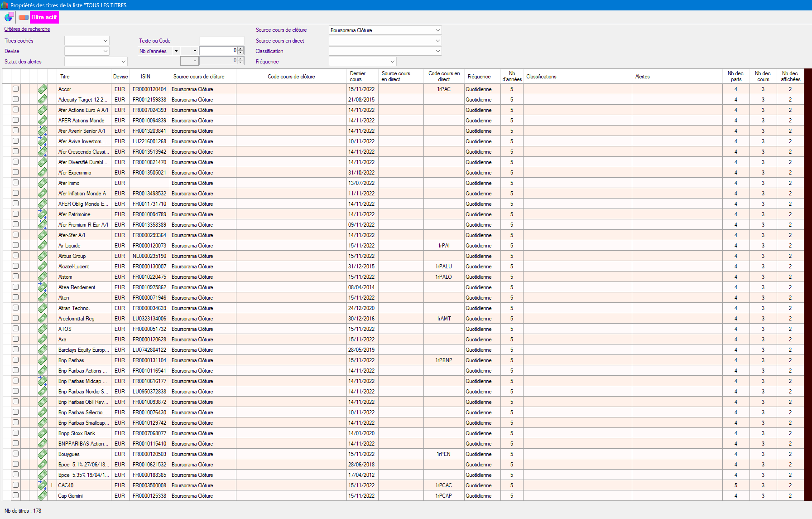Click the banknote icon beside Bnp Paribas
This screenshot has width=812, height=519.
[43, 360]
